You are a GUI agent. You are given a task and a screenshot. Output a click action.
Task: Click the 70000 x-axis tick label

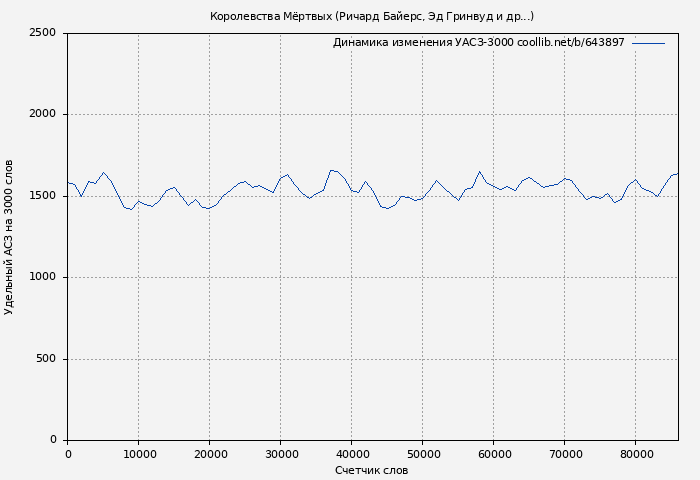565,454
